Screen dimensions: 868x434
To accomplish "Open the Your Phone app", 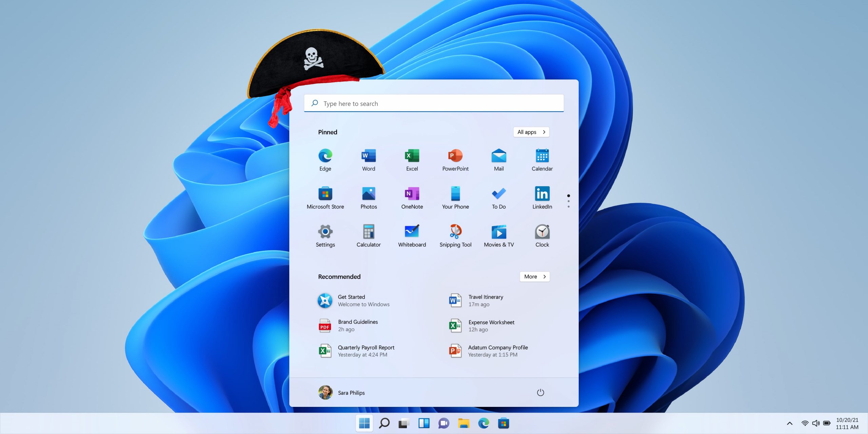I will click(x=455, y=198).
